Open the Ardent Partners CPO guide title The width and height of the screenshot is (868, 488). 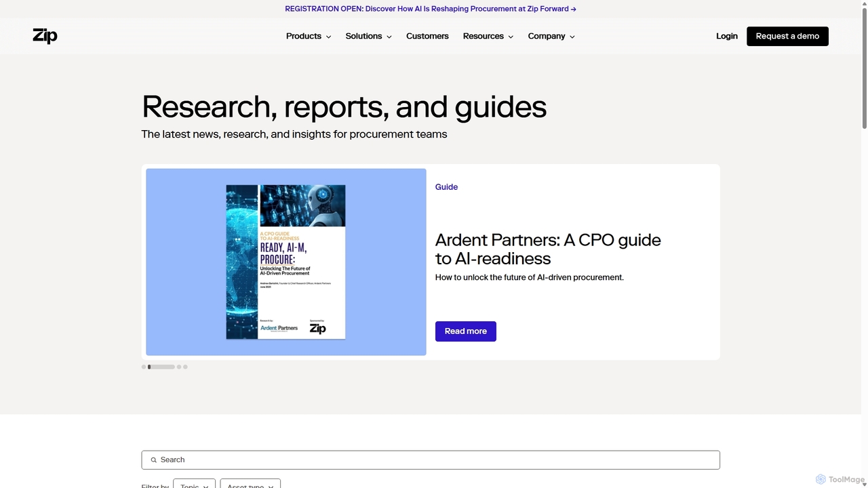548,249
